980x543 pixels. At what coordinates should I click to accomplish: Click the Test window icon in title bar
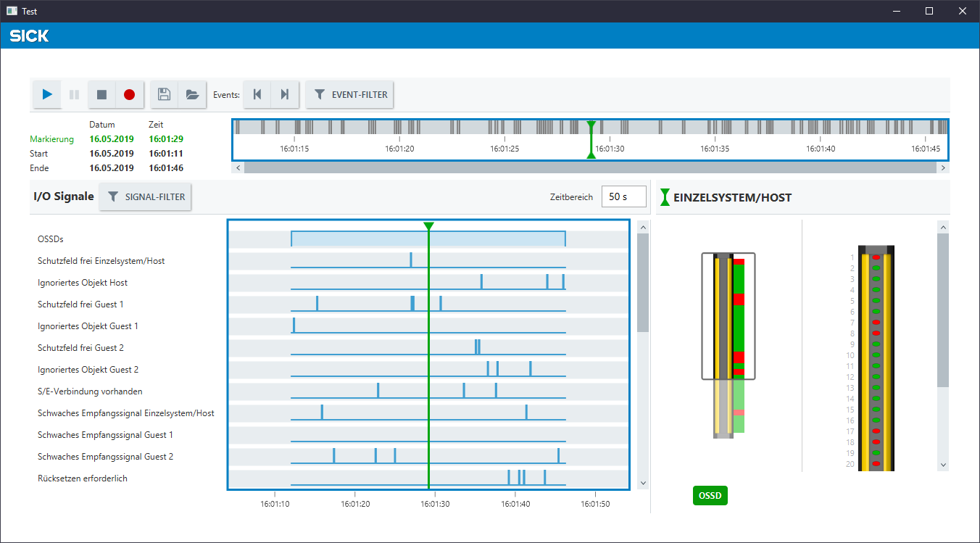tap(12, 11)
